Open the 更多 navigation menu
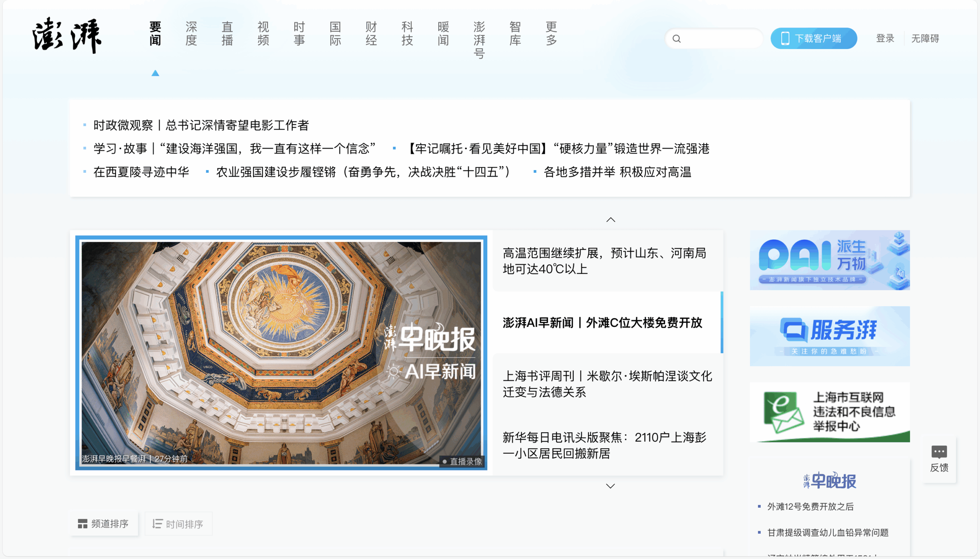This screenshot has width=980, height=559. point(551,33)
